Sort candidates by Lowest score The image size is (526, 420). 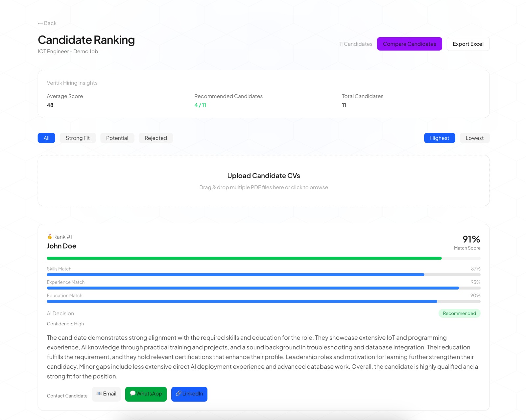(x=474, y=138)
